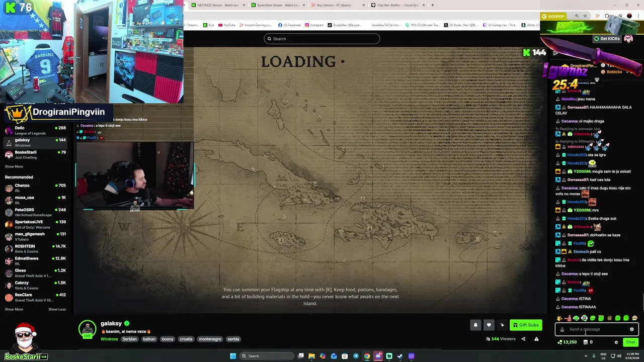Open the Facebook bookmark
This screenshot has width=644, height=362.
pyautogui.click(x=289, y=25)
